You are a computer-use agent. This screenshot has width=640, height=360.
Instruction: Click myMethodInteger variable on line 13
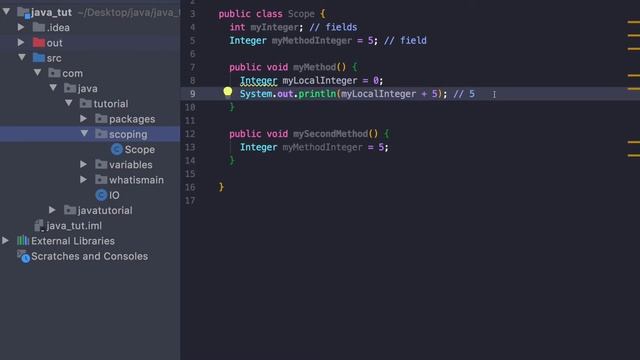(x=322, y=147)
